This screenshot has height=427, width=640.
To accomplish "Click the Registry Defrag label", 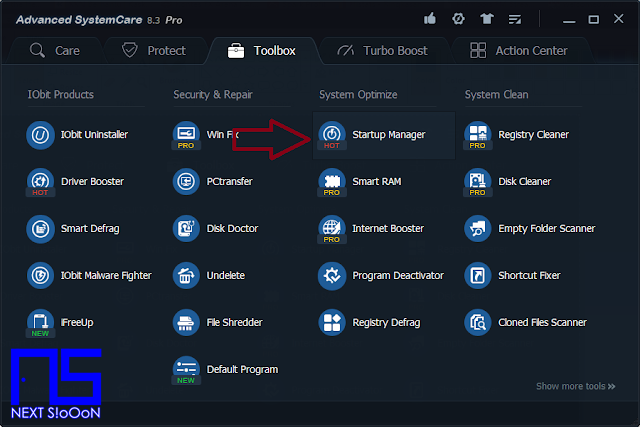I will point(386,323).
